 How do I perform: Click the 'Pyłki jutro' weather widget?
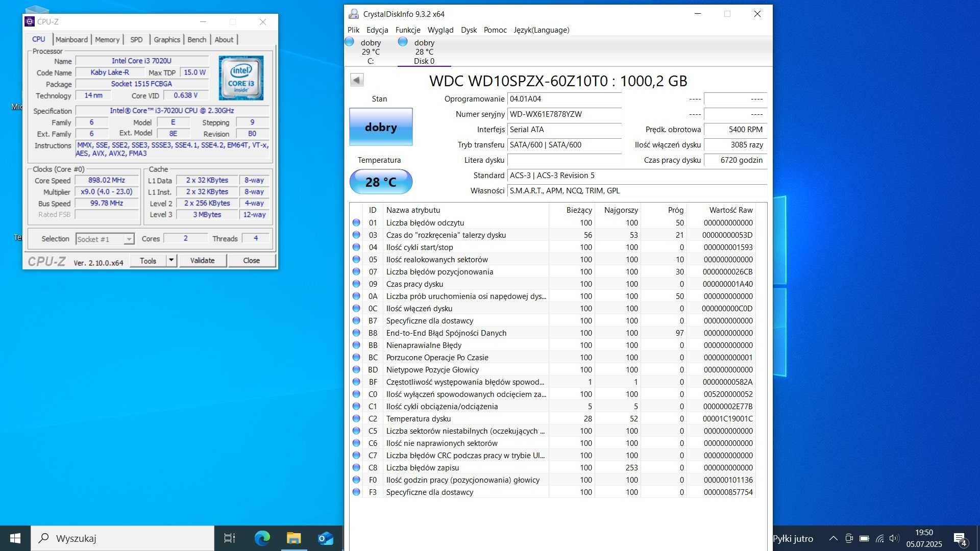coord(793,538)
